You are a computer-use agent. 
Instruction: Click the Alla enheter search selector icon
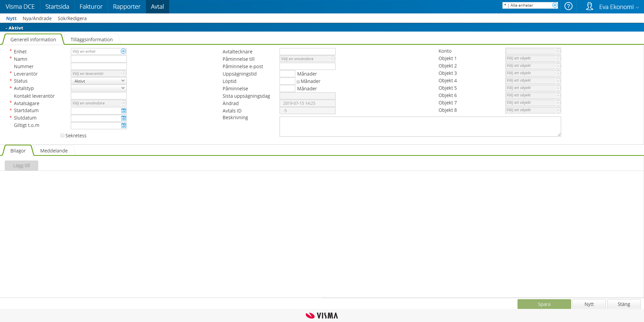point(554,5)
